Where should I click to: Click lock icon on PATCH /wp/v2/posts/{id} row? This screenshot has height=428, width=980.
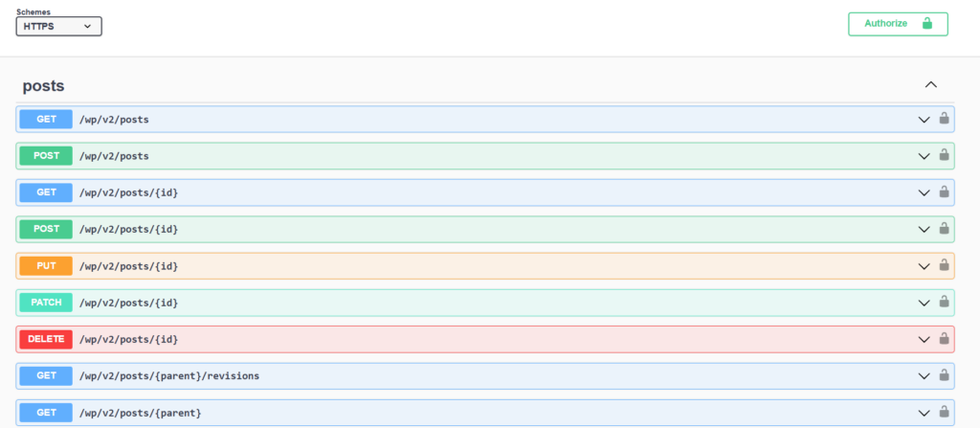944,302
